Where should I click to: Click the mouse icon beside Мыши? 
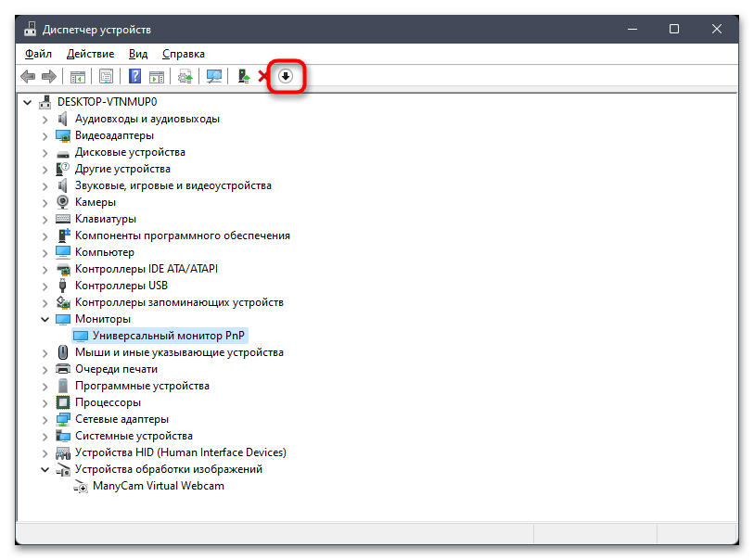click(62, 352)
